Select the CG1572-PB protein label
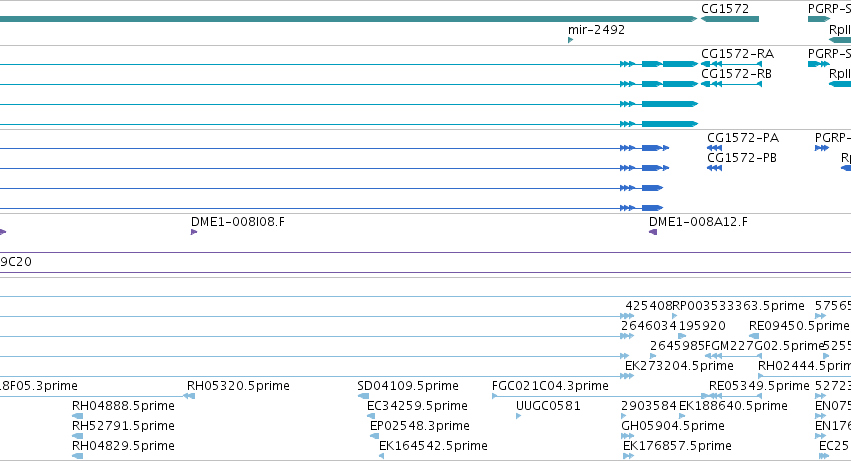The width and height of the screenshot is (851, 461). pos(741,158)
